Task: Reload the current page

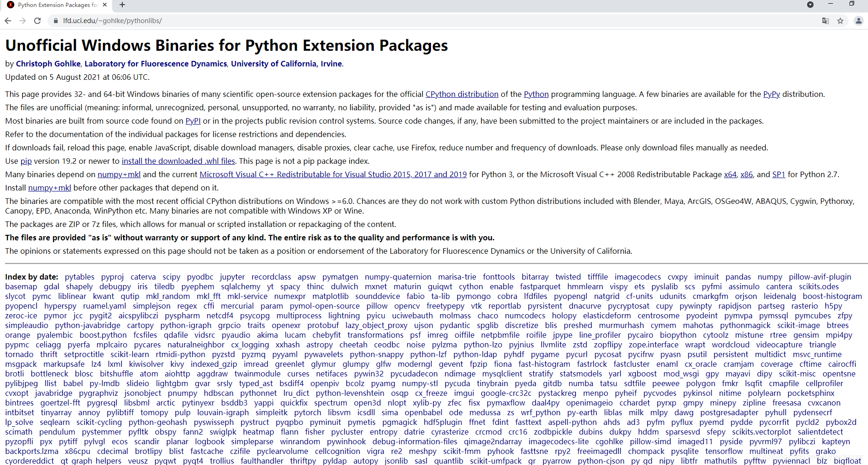Action: (37, 21)
